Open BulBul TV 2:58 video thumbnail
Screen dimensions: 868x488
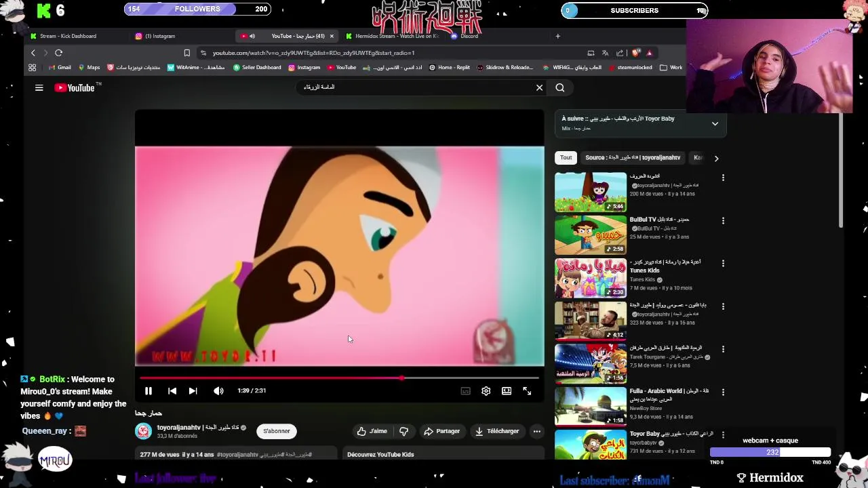pos(591,235)
